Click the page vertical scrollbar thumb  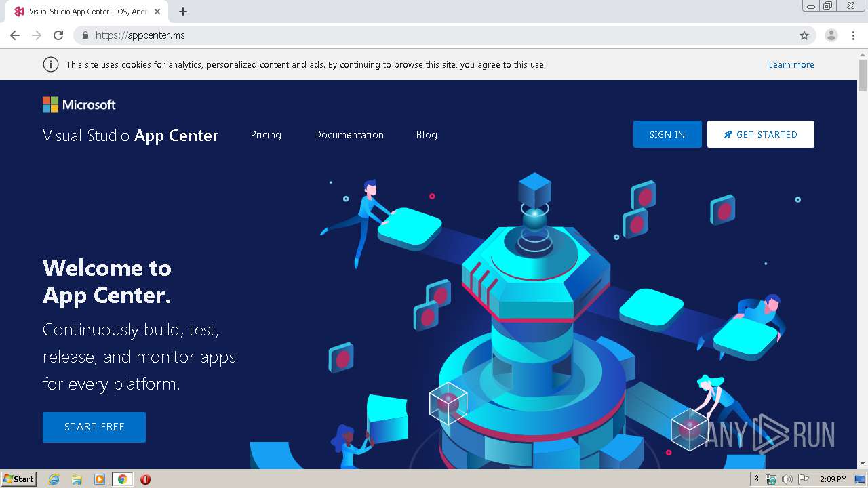click(863, 75)
